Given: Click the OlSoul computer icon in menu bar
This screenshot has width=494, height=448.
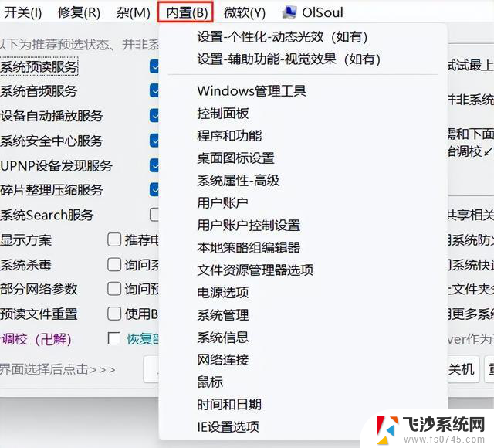Looking at the screenshot, I should [289, 12].
